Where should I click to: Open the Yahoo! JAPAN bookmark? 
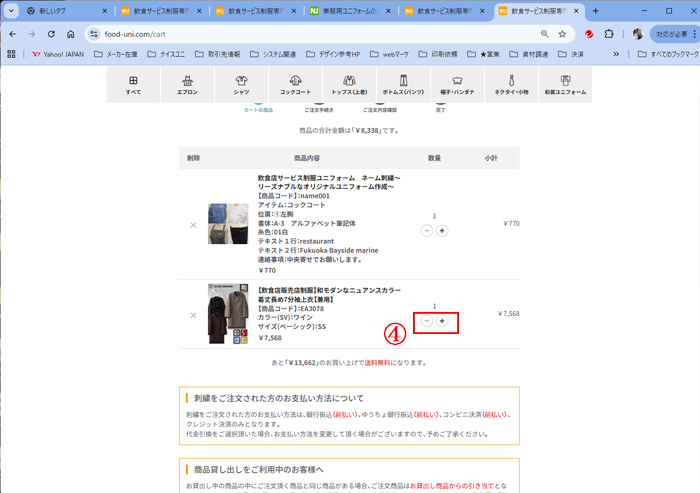(58, 54)
